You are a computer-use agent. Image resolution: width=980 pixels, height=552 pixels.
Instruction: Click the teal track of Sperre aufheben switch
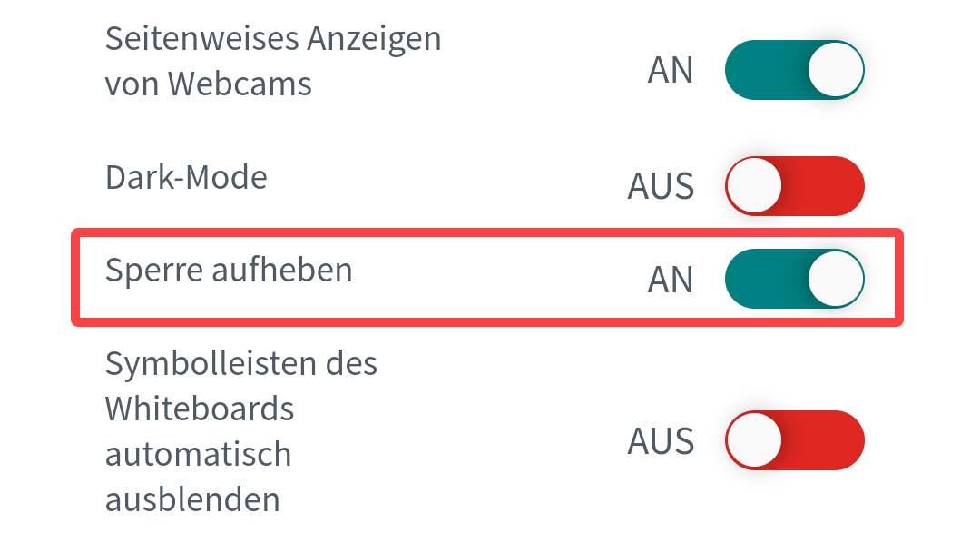coord(764,279)
